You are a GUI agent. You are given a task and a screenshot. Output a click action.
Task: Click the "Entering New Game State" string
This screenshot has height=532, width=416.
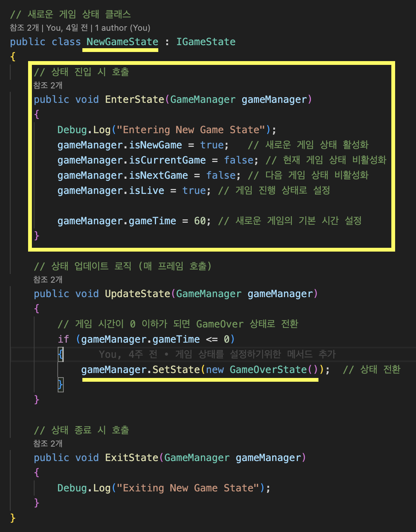click(191, 130)
